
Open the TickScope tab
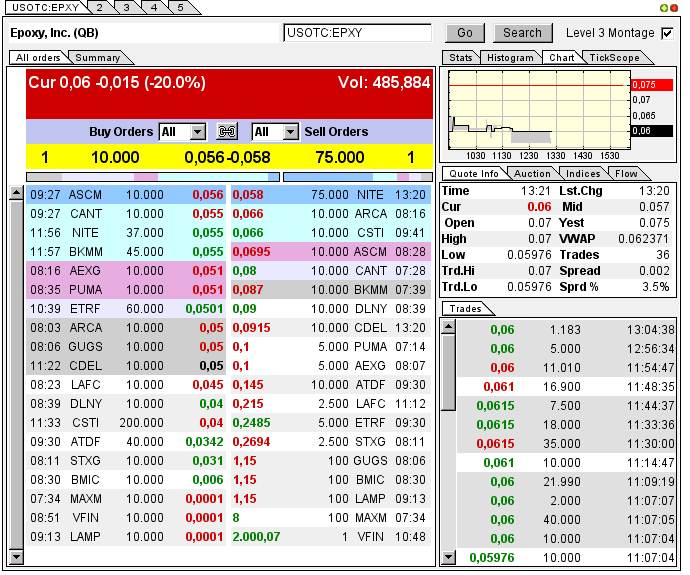pos(614,58)
